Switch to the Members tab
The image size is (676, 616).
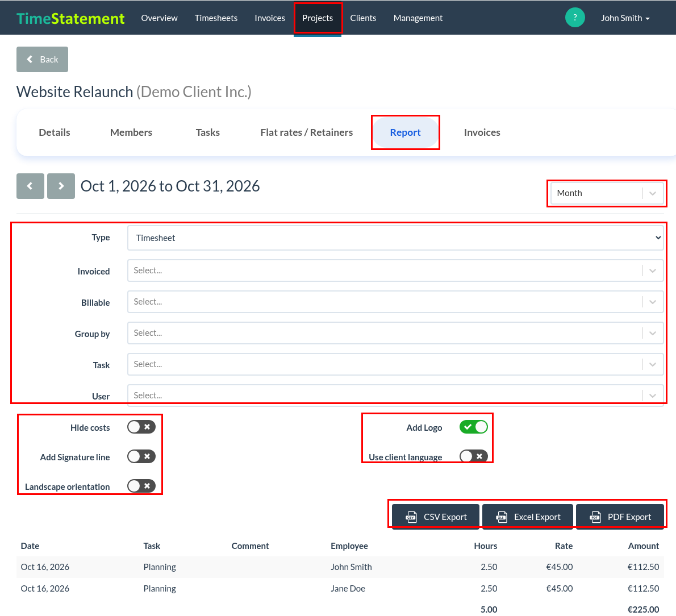131,132
